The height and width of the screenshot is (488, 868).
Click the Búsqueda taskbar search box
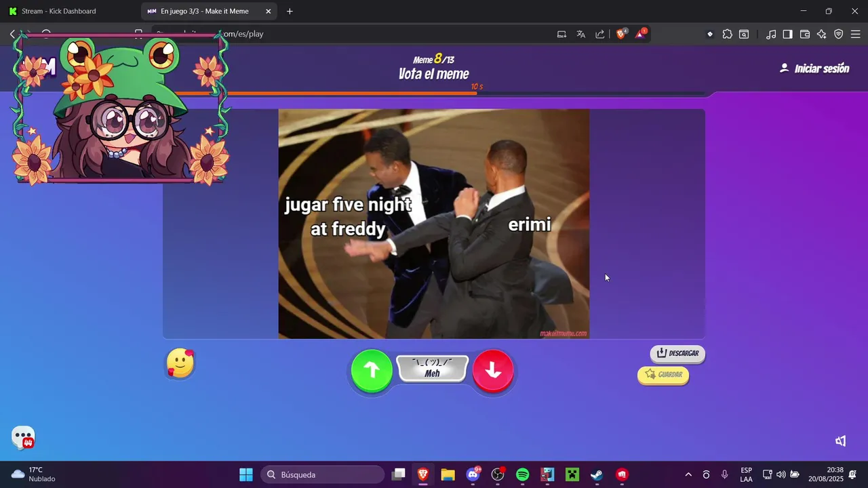point(323,474)
